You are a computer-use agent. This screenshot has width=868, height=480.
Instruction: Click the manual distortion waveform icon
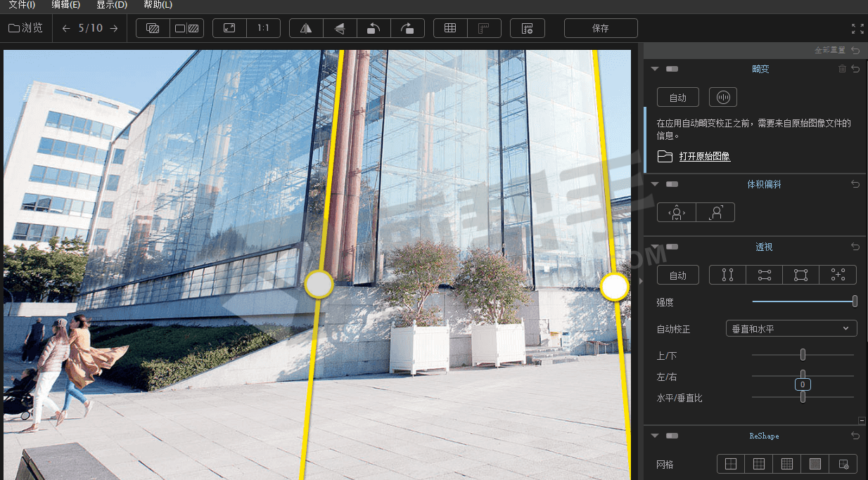click(x=723, y=98)
